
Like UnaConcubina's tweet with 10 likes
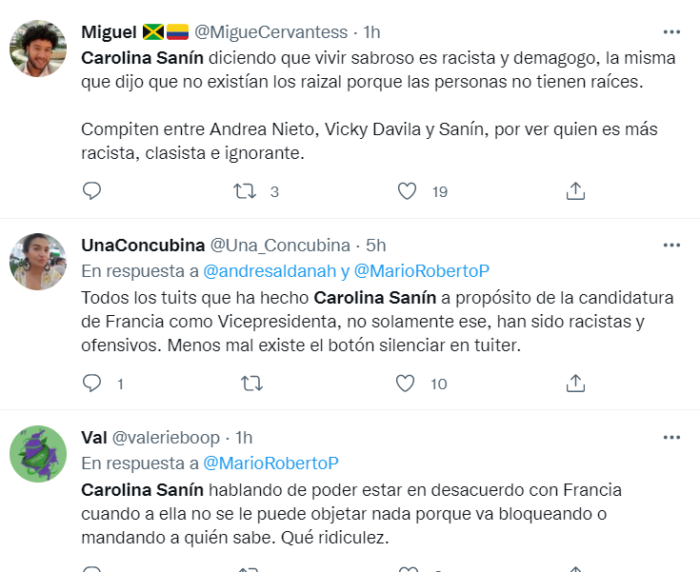[405, 383]
